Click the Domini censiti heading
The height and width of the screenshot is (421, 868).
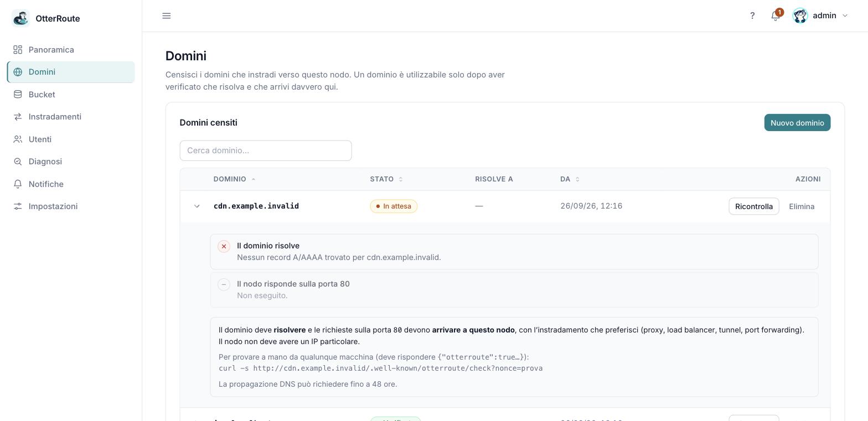208,123
